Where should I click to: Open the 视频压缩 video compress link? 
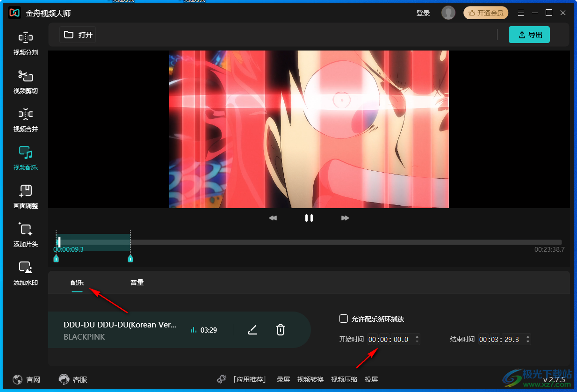point(344,379)
